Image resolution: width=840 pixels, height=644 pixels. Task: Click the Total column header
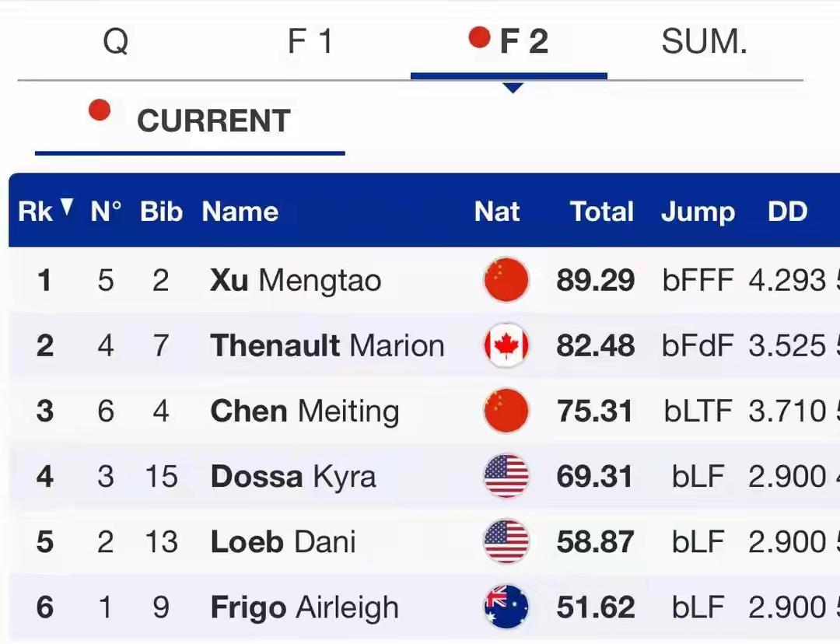click(601, 212)
